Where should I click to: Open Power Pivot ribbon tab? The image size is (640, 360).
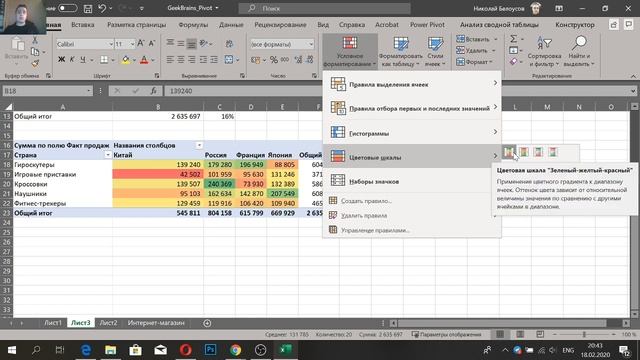click(x=427, y=24)
